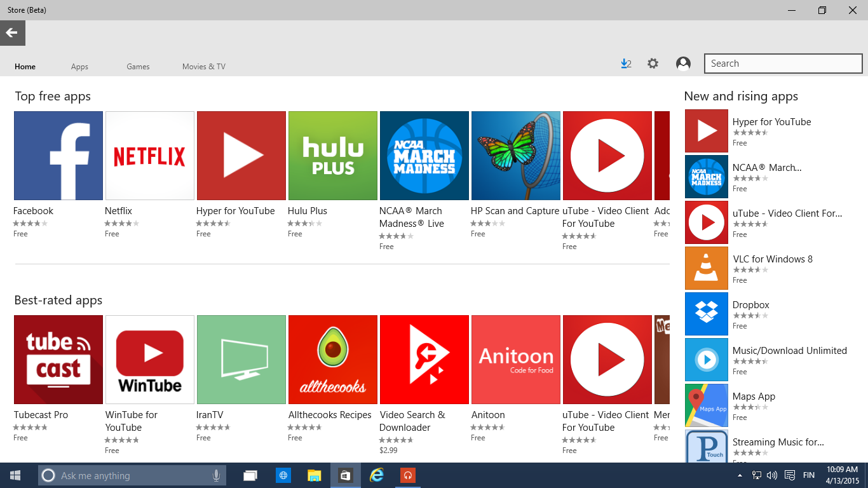Open the Netflix app tile
Viewport: 868px width, 488px height.
[x=150, y=156]
